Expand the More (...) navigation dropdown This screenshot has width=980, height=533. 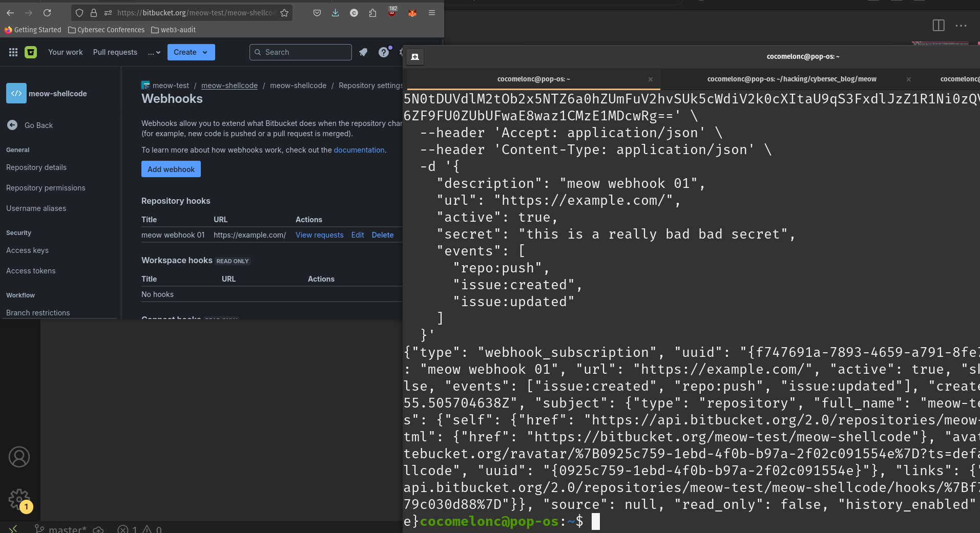(x=154, y=52)
